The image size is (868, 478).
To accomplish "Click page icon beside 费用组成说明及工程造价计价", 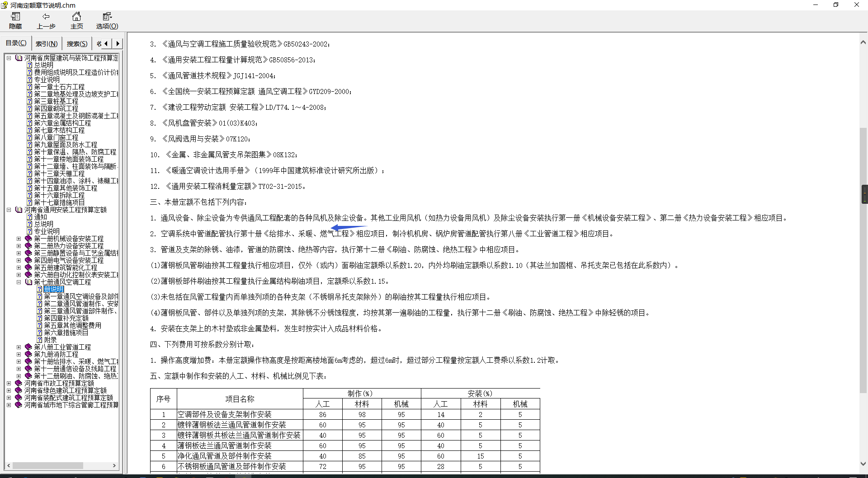I will pyautogui.click(x=29, y=72).
